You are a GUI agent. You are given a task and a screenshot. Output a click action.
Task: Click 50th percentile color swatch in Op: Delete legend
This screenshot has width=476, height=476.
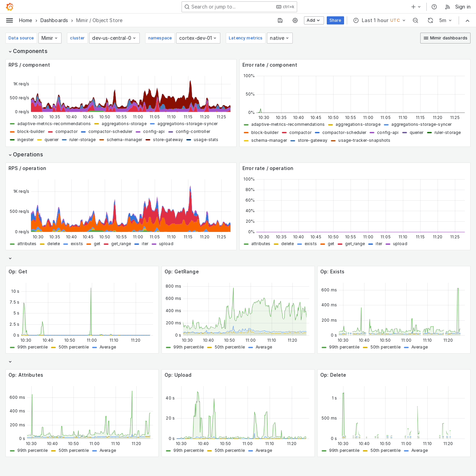pos(365,451)
